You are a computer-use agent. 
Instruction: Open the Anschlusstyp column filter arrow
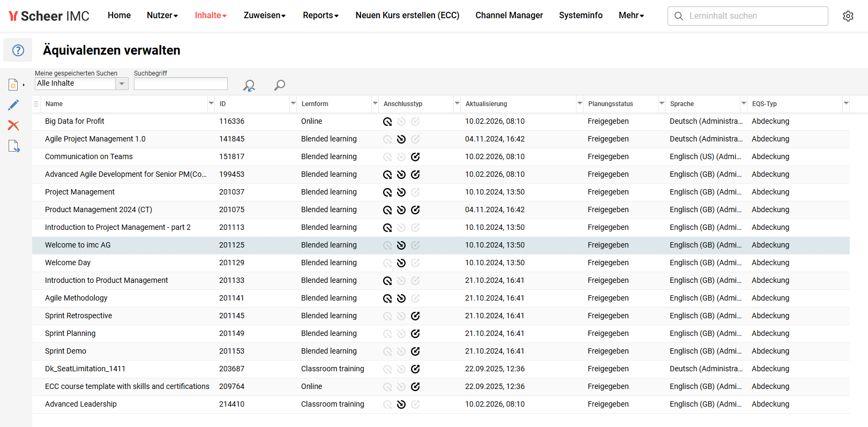[x=457, y=103]
